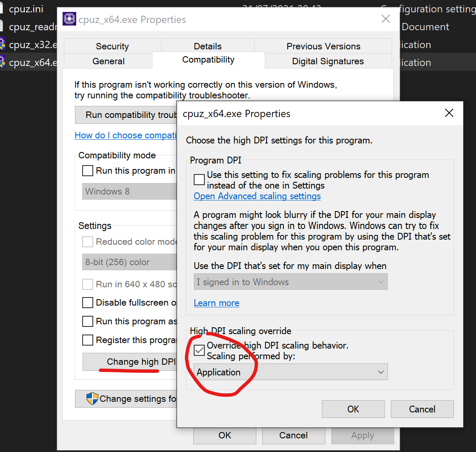
Task: Click Cancel in main Properties window
Action: pos(293,435)
